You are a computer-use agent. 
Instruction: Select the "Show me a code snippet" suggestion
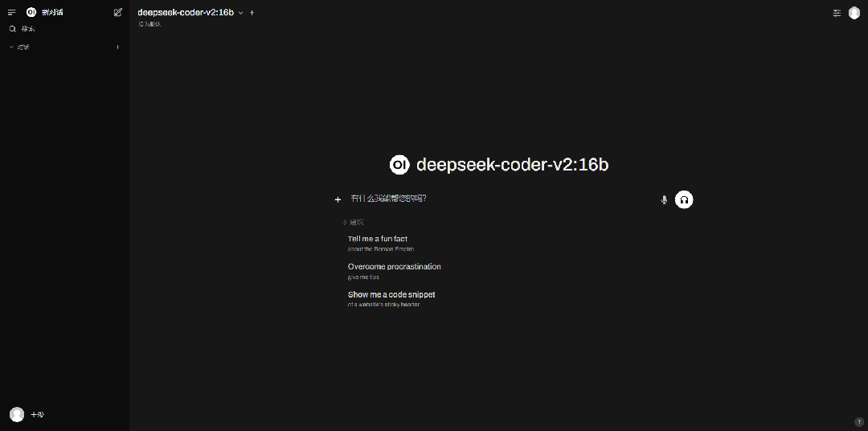pos(391,298)
